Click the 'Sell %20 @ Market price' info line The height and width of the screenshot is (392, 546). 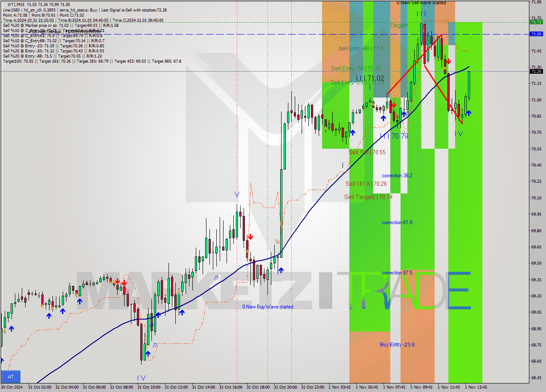61,25
